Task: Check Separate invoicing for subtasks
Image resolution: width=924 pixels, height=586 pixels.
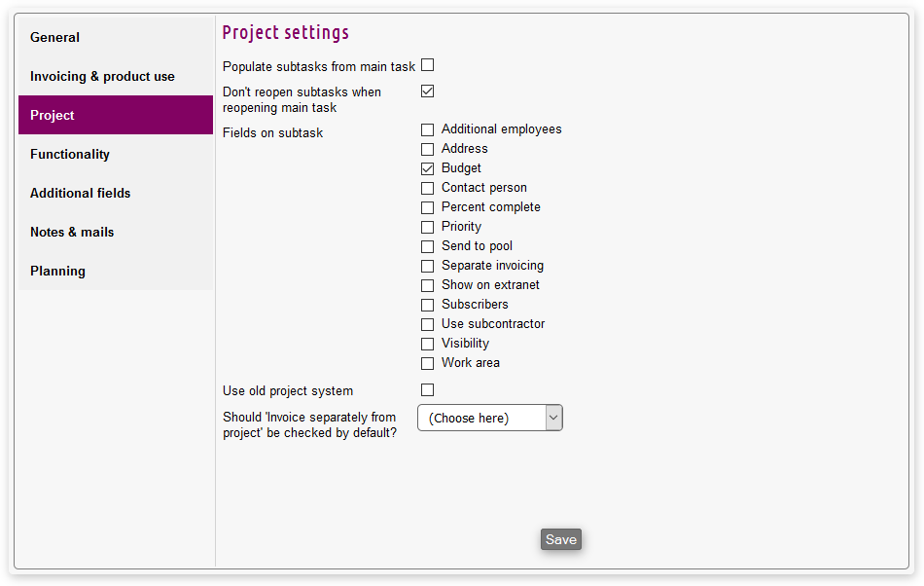Action: (427, 266)
